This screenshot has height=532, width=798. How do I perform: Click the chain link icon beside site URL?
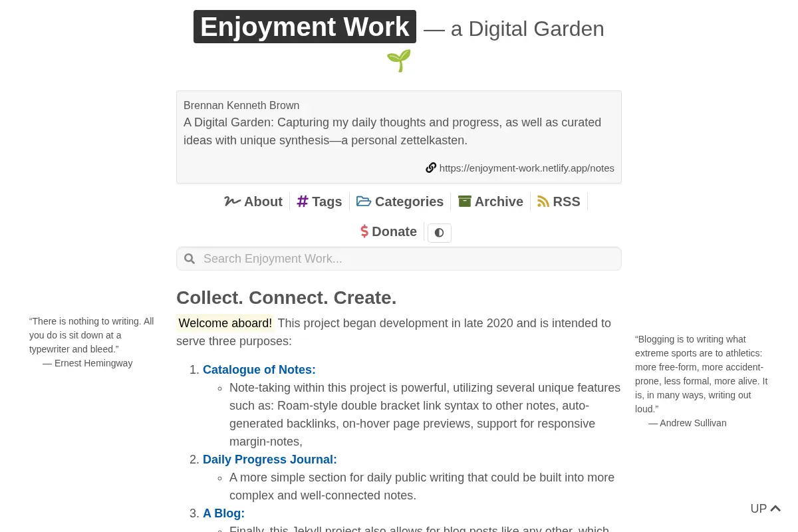click(x=431, y=168)
